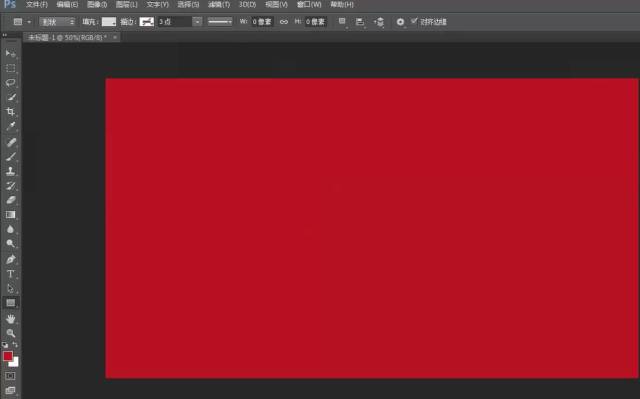Open the shape Stroke color swatch
The image size is (640, 399).
point(147,22)
